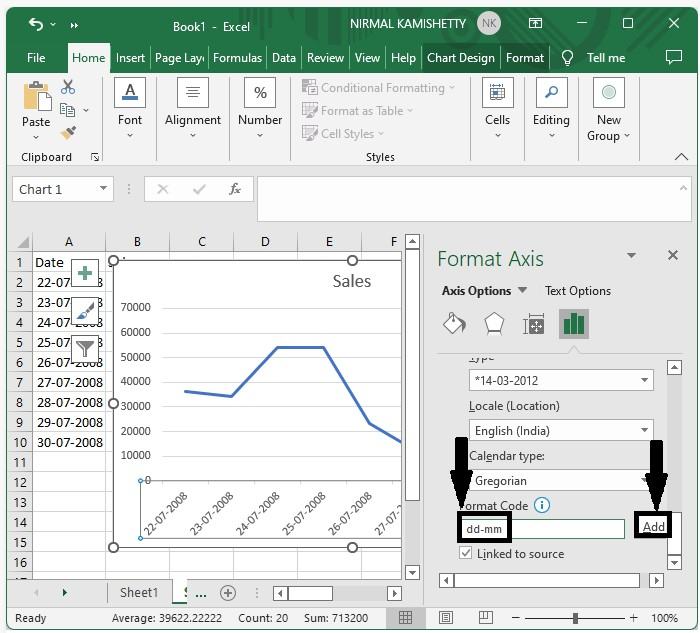Open the Effects pentagon icon tab
The width and height of the screenshot is (700, 633).
pos(494,324)
